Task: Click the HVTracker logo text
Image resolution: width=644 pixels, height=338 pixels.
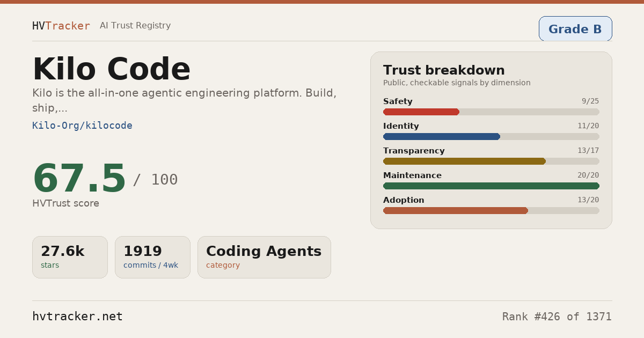Action: click(x=61, y=26)
